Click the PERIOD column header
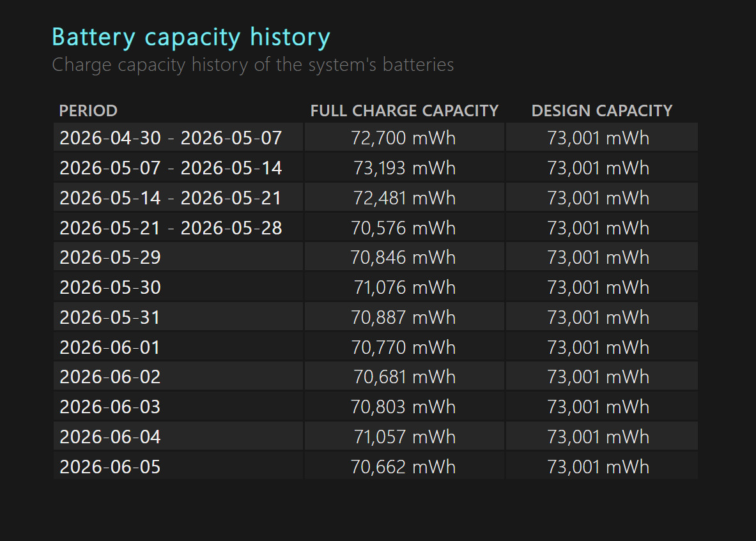The width and height of the screenshot is (756, 541). coord(88,110)
